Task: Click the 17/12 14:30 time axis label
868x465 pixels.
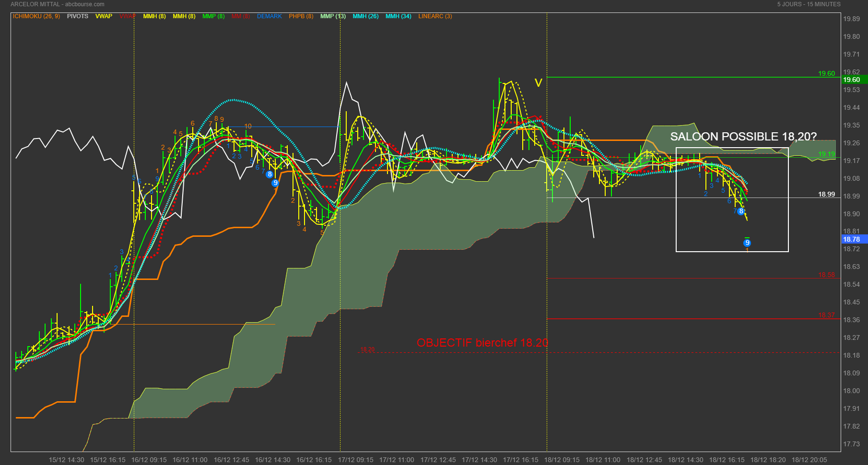Action: point(480,460)
